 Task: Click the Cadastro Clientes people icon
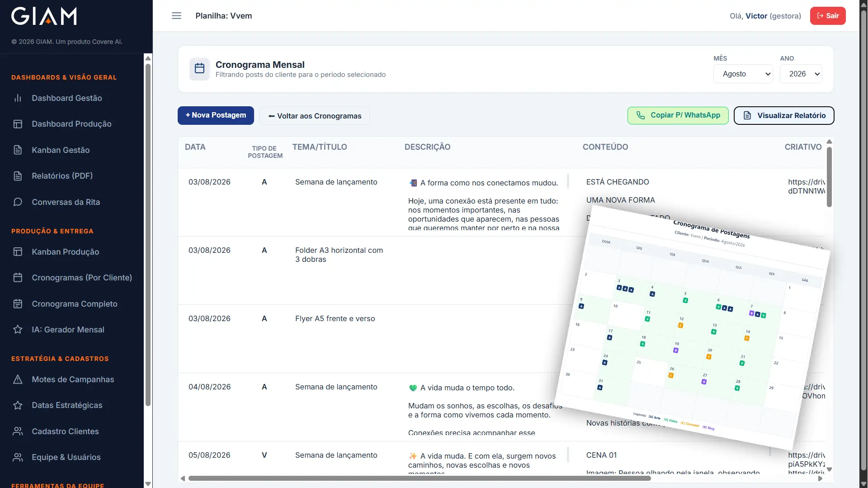click(18, 431)
